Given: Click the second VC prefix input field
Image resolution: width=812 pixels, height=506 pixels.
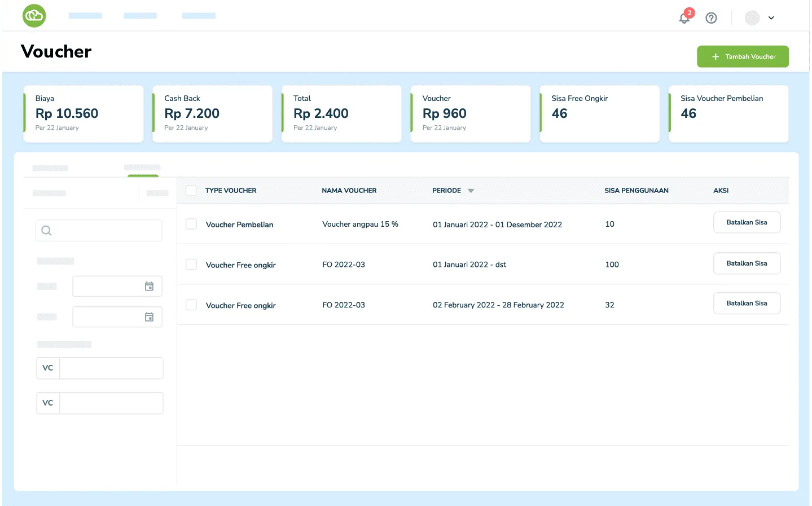Looking at the screenshot, I should click(x=111, y=403).
